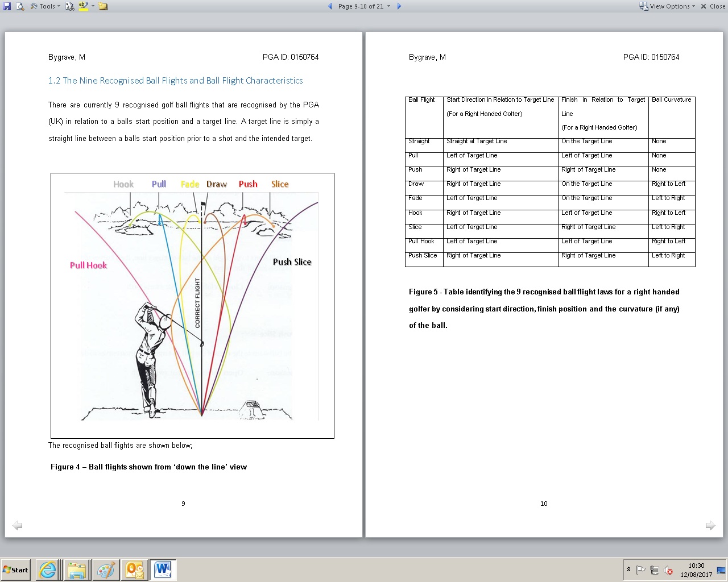Open the View Options menu

pos(668,6)
